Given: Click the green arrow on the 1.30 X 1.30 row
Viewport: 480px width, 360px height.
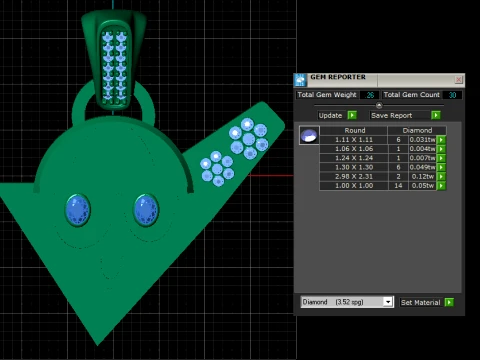Looking at the screenshot, I should click(x=441, y=167).
